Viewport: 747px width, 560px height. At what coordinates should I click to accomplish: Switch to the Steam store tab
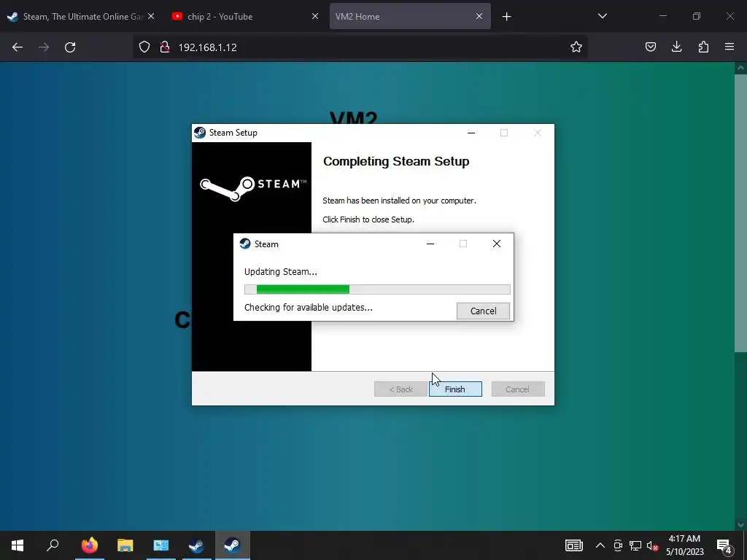point(82,16)
